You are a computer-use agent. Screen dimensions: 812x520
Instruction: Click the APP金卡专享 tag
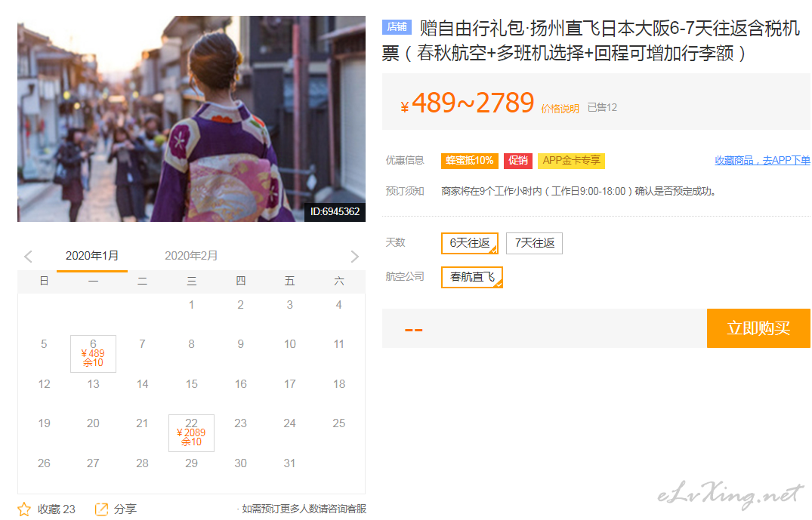571,161
